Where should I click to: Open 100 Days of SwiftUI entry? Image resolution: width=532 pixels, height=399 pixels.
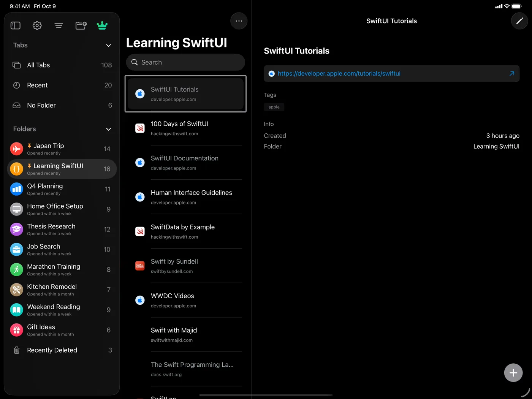point(185,128)
